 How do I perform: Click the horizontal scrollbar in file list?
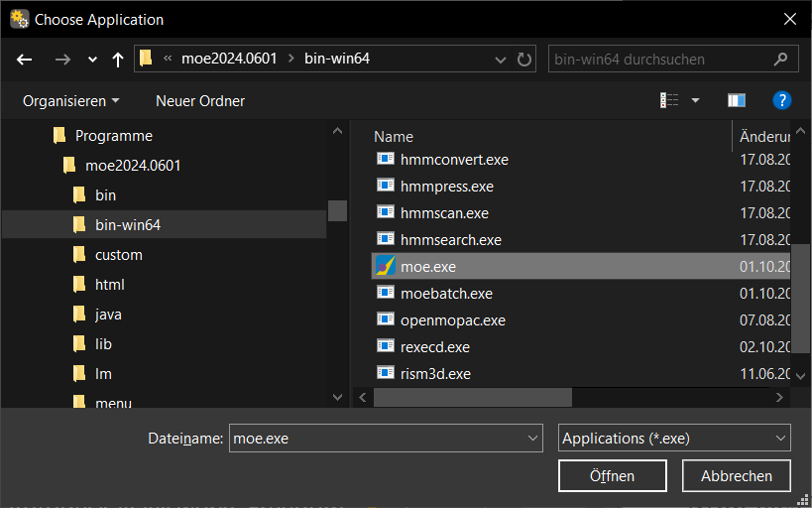tap(473, 397)
